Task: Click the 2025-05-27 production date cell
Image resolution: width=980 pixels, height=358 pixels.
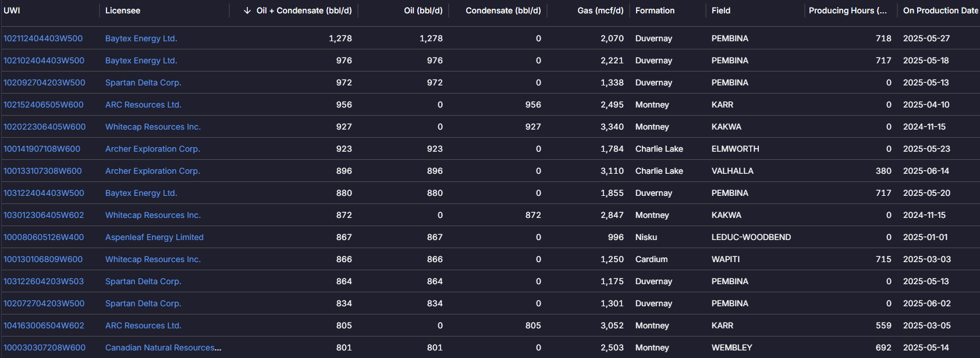Action: click(x=926, y=38)
